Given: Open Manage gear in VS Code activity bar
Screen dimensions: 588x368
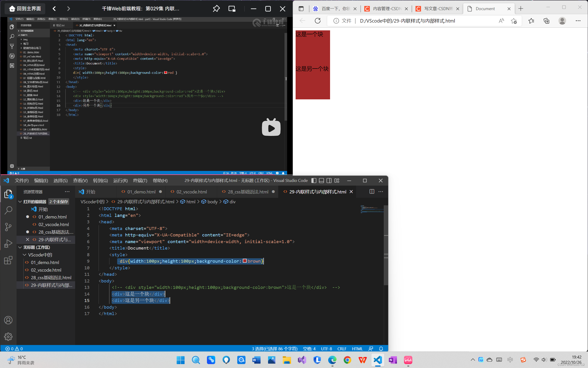Looking at the screenshot, I should [8, 336].
